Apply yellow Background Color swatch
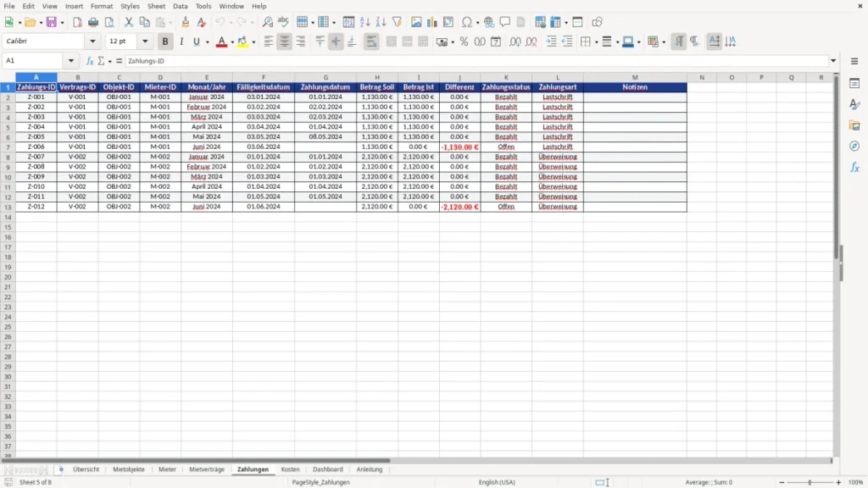The width and height of the screenshot is (868, 488). pyautogui.click(x=243, y=42)
